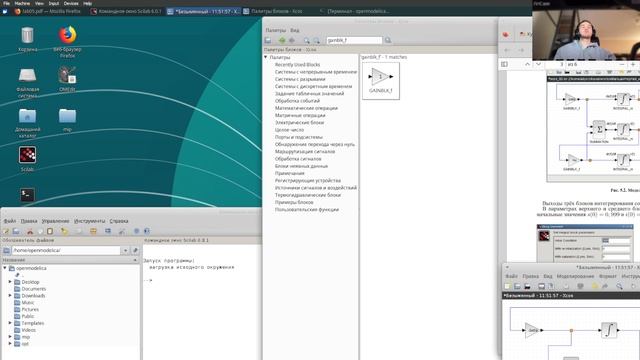Go to the next page in the PDF viewer

pyautogui.click(x=538, y=64)
